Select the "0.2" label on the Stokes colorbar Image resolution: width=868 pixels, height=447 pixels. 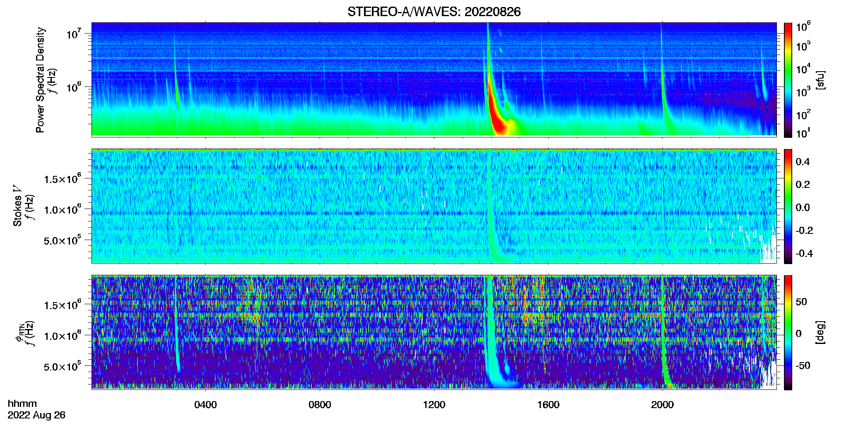click(x=803, y=185)
